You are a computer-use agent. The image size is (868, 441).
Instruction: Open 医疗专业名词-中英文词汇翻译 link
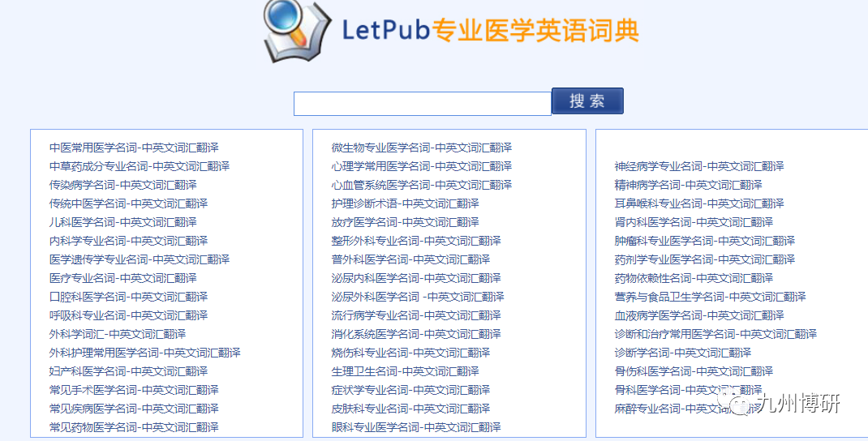[122, 278]
